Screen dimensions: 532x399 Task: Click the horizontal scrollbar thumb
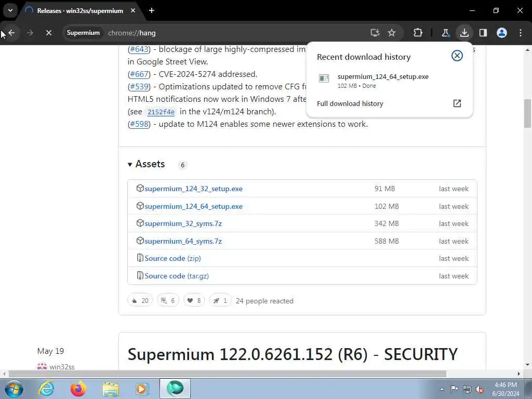228,374
